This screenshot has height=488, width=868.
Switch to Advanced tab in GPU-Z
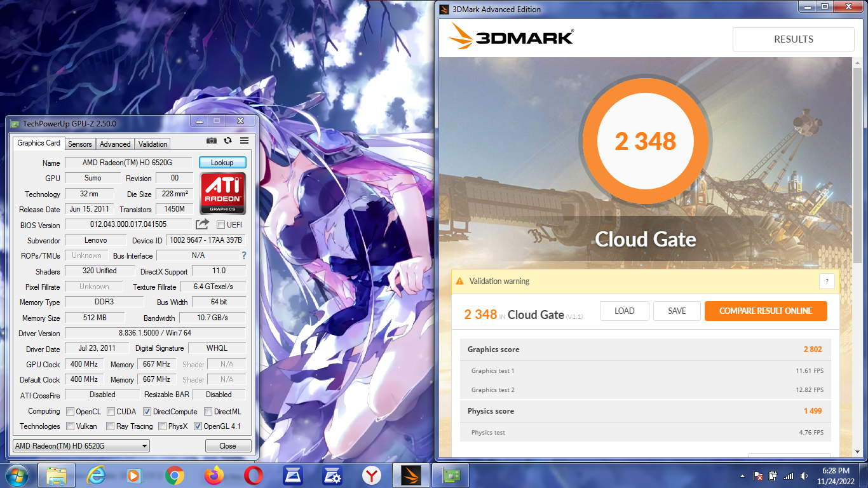click(x=115, y=144)
